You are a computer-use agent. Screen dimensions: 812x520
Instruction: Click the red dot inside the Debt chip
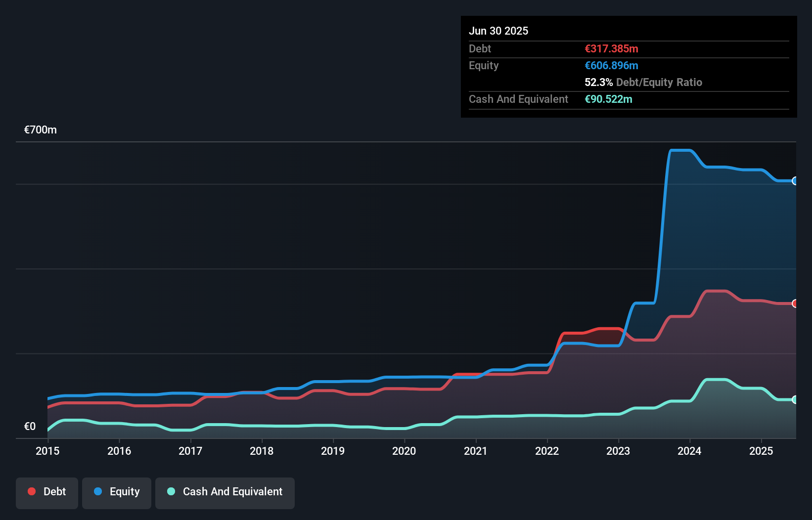click(32, 491)
